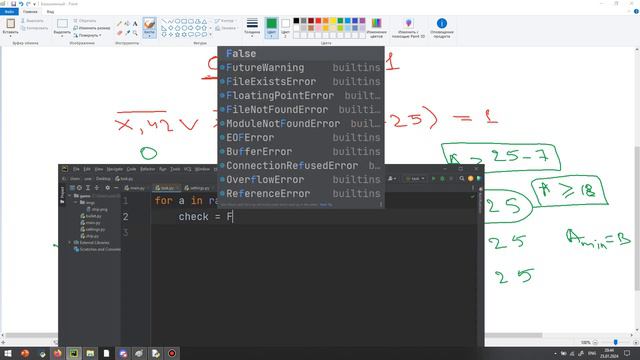
Task: Click the green Run button in PyCharm
Action: pyautogui.click(x=433, y=179)
